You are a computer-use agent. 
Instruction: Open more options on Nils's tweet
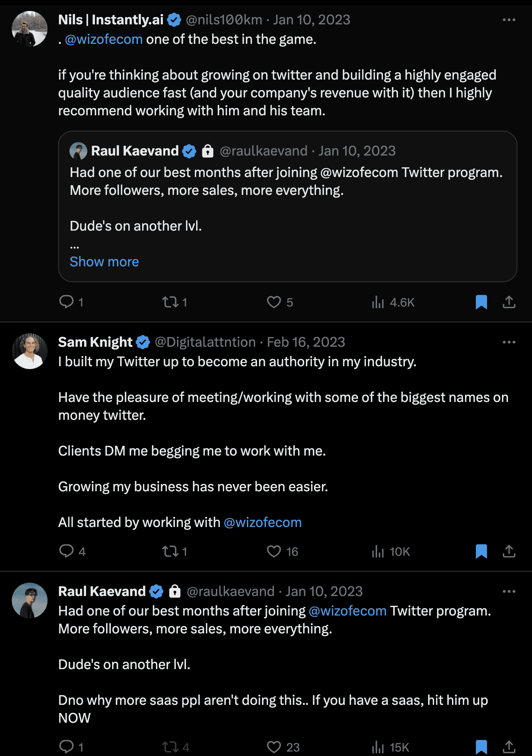(509, 20)
